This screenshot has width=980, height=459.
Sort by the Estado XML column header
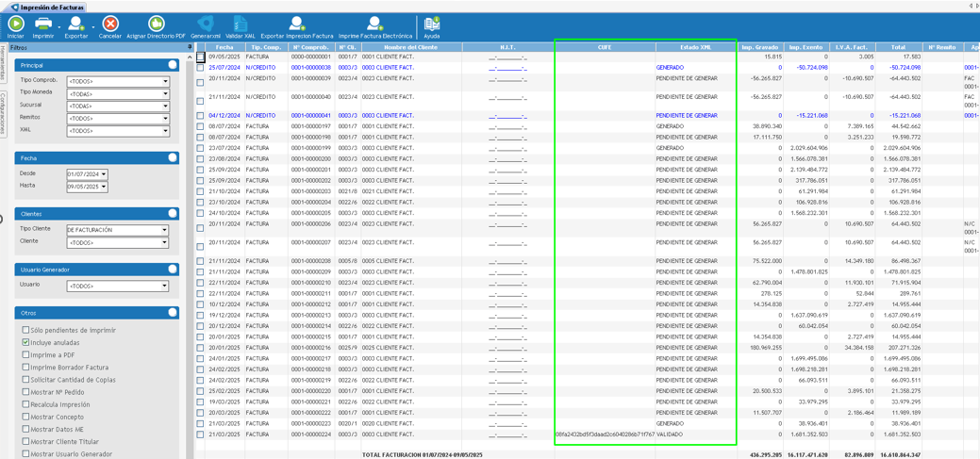click(695, 47)
